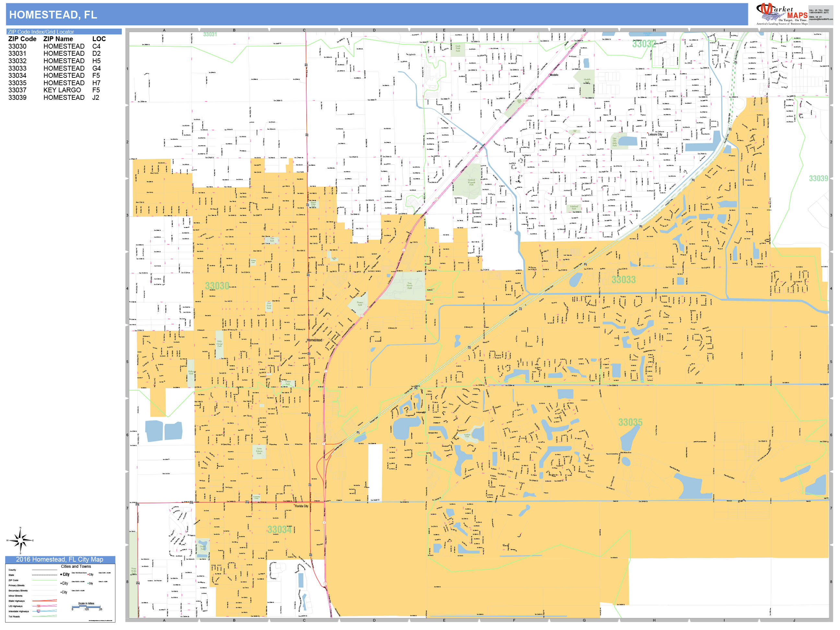
Task: Select the green dot city marker in legend
Action: click(88, 584)
